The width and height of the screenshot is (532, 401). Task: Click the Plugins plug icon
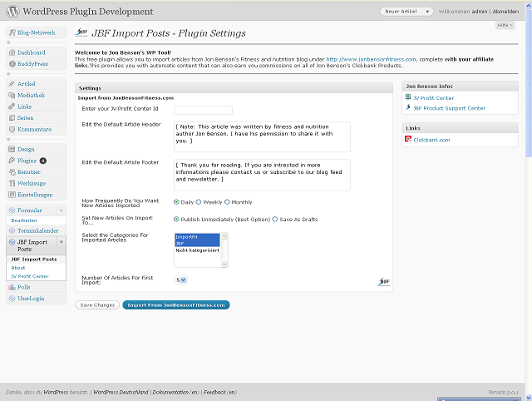click(12, 161)
